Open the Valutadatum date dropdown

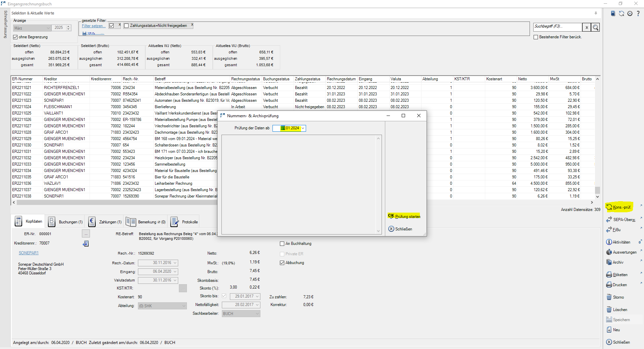[x=175, y=280]
